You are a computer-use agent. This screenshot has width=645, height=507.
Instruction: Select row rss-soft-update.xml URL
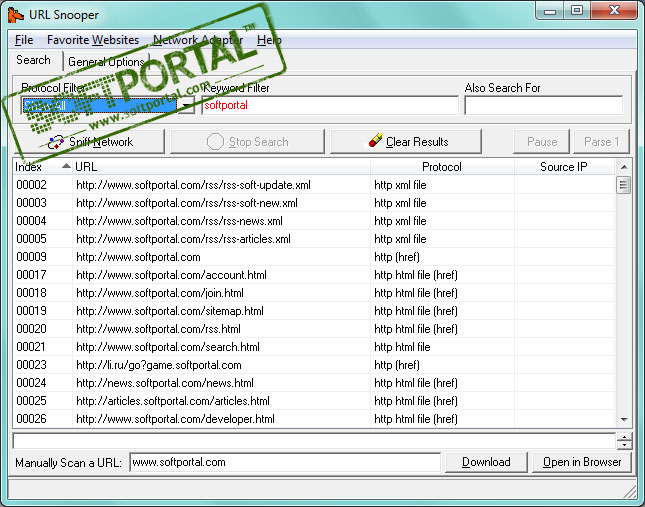[x=193, y=185]
